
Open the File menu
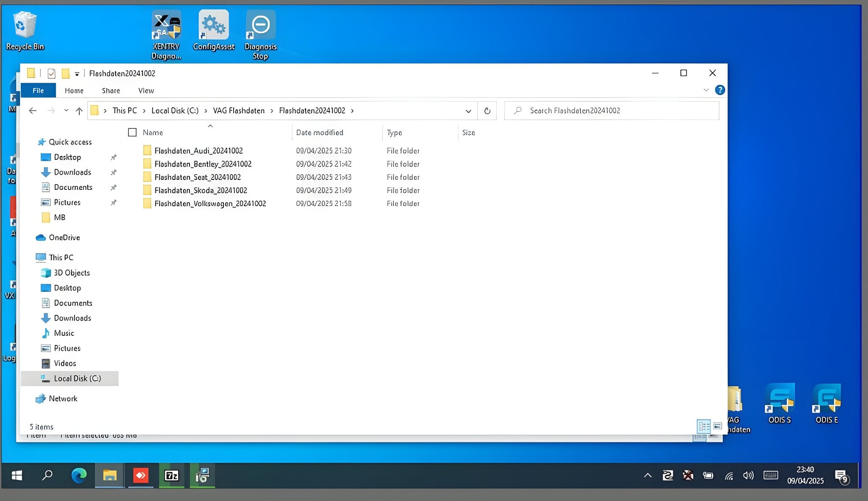click(38, 90)
